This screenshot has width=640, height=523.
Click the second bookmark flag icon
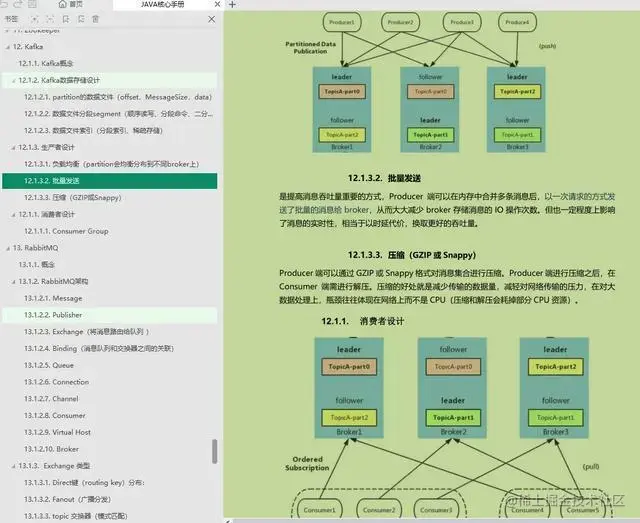tap(80, 19)
